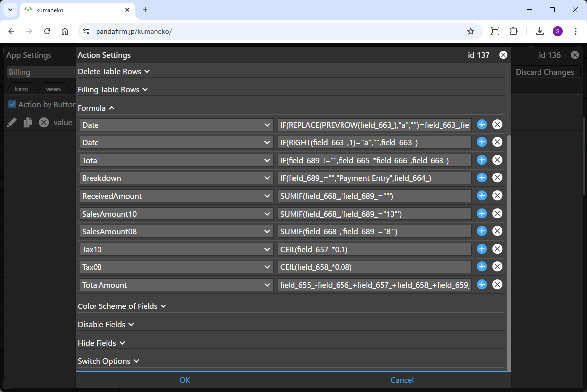Cancel the Action Settings dialog
Viewport: 587px width, 392px height.
[x=402, y=380]
